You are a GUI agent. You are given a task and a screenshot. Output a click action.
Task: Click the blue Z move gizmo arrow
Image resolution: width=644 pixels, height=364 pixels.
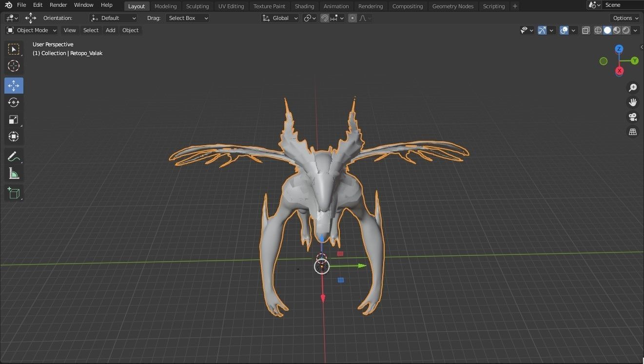pyautogui.click(x=321, y=238)
